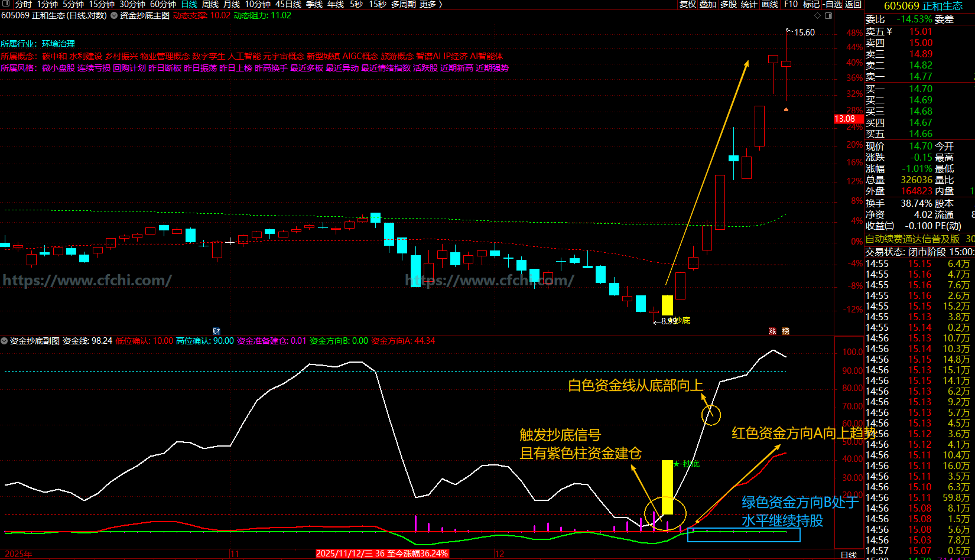Select the 5秒 period

pyautogui.click(x=356, y=4)
